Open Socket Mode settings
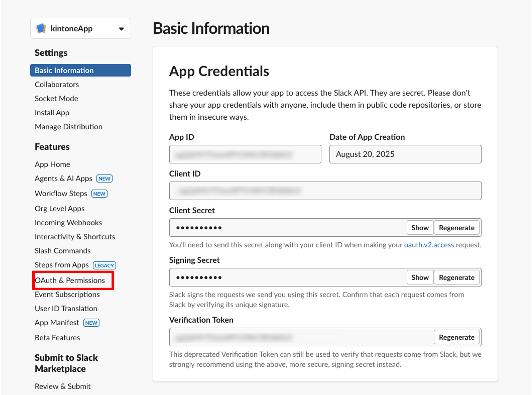 (x=56, y=98)
